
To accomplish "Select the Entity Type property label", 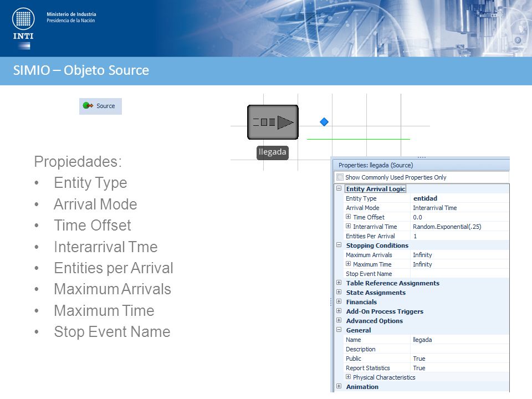I will [x=361, y=198].
